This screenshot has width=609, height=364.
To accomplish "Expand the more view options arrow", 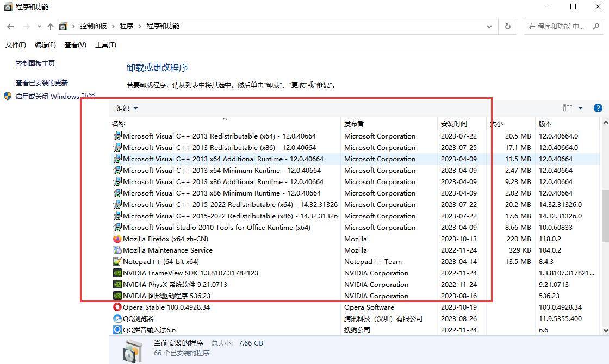I will click(580, 108).
